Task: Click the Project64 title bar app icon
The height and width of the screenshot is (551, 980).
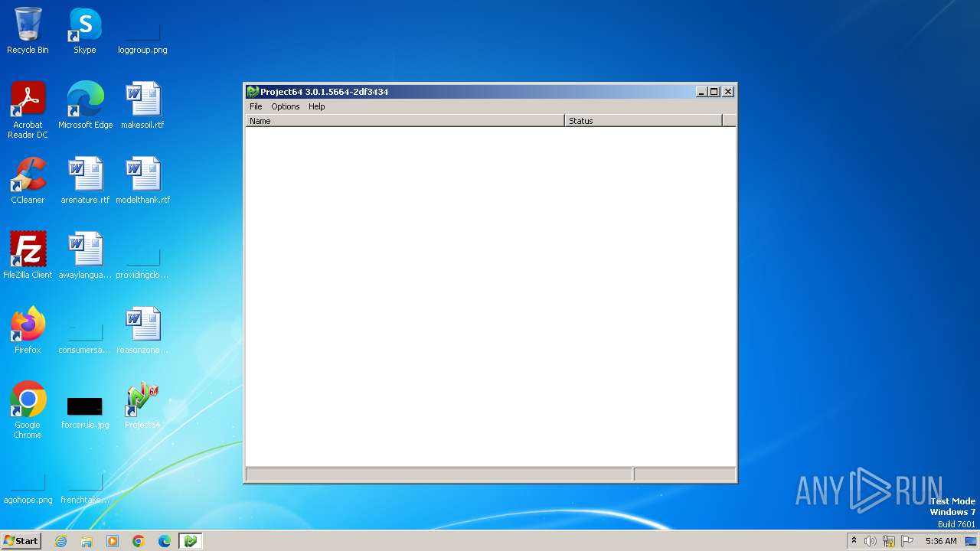Action: [253, 92]
